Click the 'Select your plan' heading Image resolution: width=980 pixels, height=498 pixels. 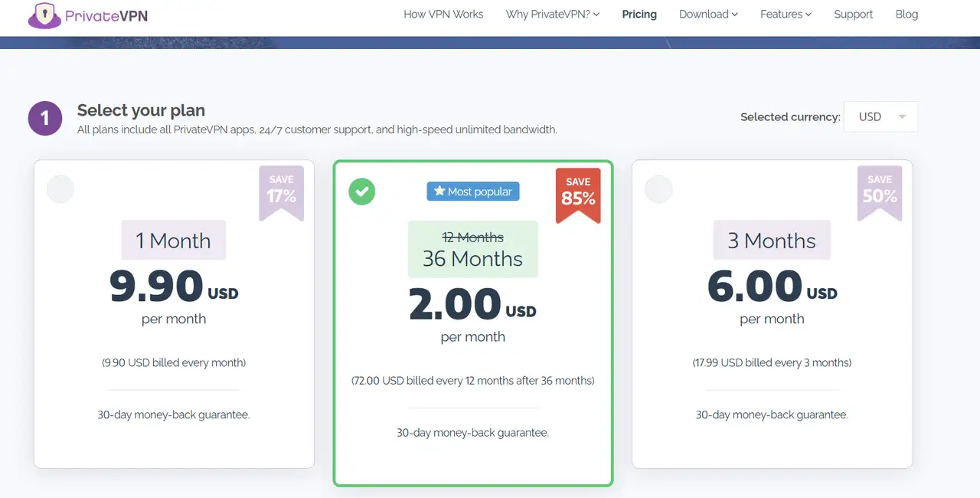point(141,110)
